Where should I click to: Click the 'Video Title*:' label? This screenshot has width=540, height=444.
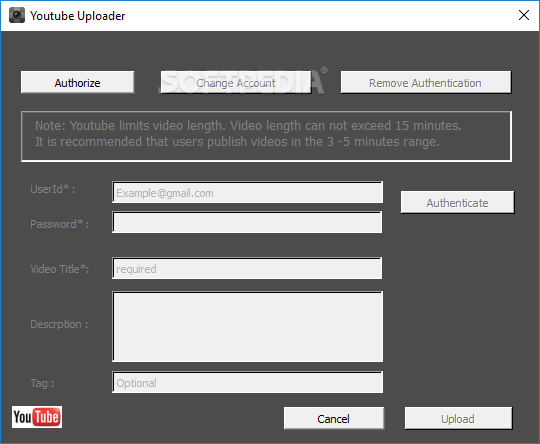tap(60, 269)
